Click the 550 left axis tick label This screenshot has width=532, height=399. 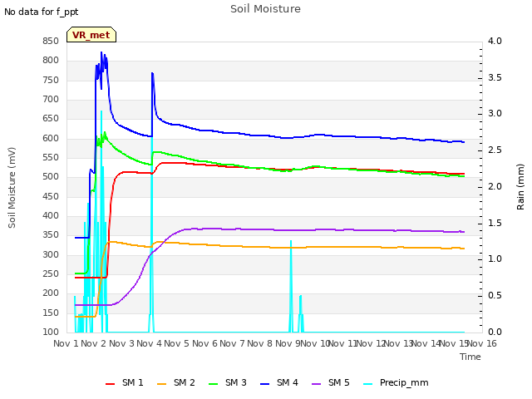pos(51,157)
